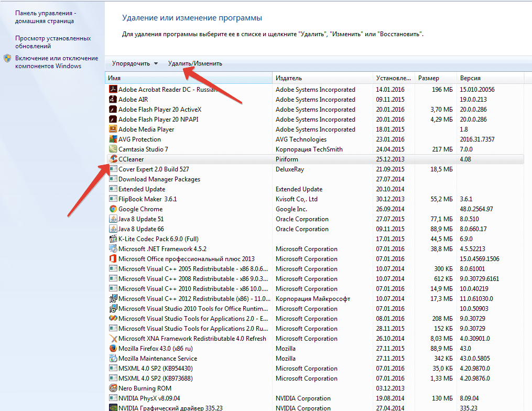This screenshot has width=532, height=411.
Task: Click the Microsoft .NET Framework 4.5.2 icon
Action: tap(113, 249)
